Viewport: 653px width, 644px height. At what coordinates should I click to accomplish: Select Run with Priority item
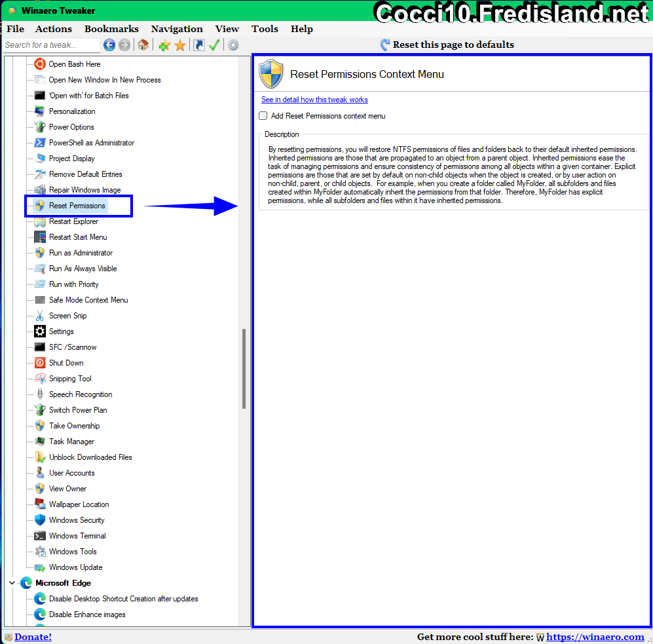(74, 284)
